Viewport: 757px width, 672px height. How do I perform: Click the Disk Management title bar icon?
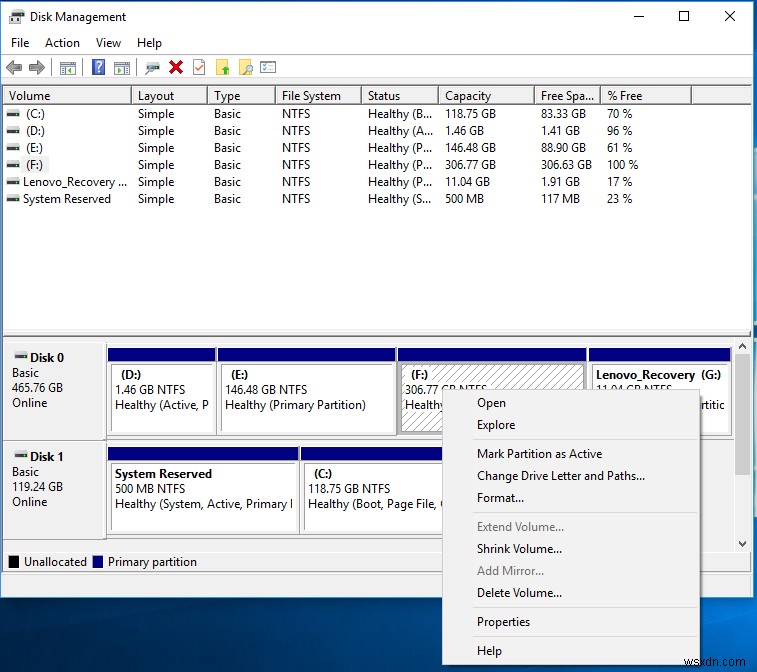[x=16, y=17]
